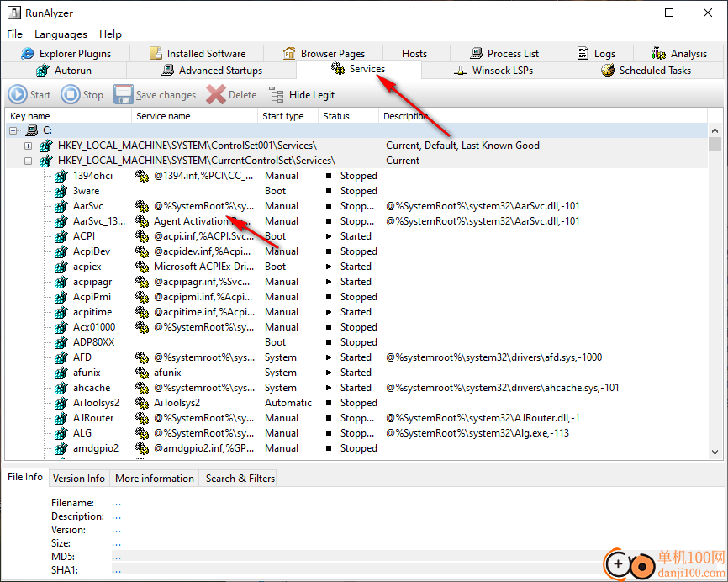The width and height of the screenshot is (728, 582).
Task: Expand the ControlSet001 Services node
Action: pos(29,145)
